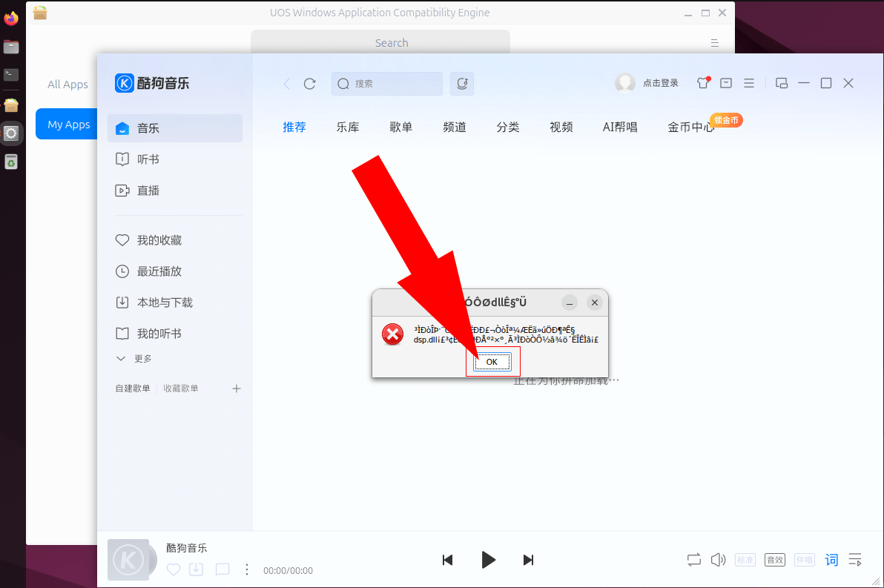Open the song recognition icon beside search

coord(462,84)
